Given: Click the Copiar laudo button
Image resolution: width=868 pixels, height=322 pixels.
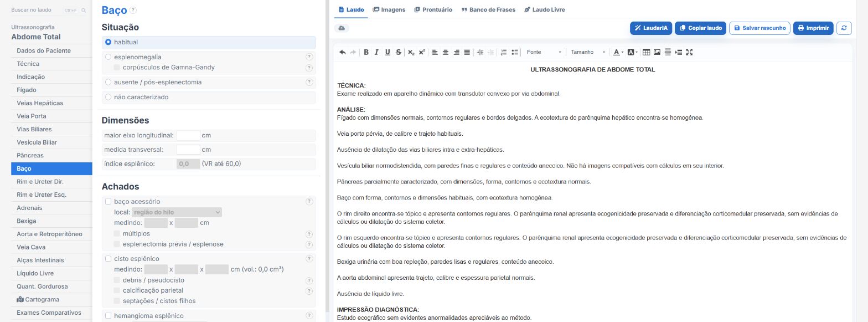Looking at the screenshot, I should tap(700, 28).
